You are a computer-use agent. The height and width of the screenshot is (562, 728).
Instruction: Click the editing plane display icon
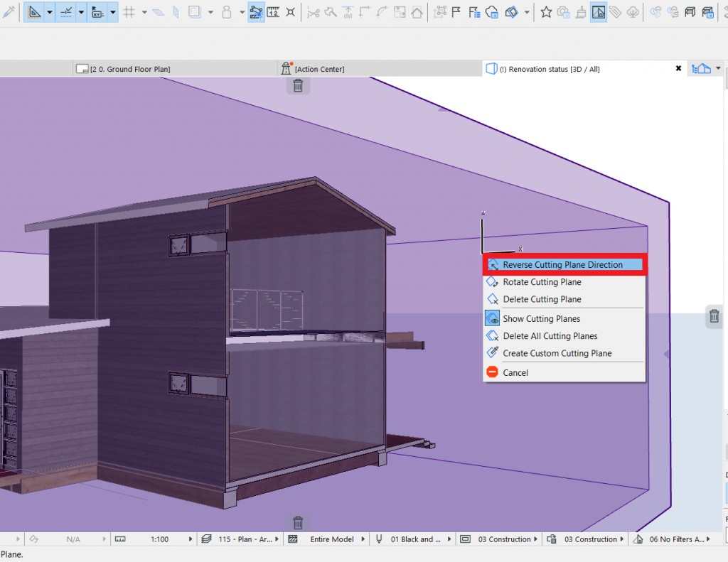pos(159,12)
